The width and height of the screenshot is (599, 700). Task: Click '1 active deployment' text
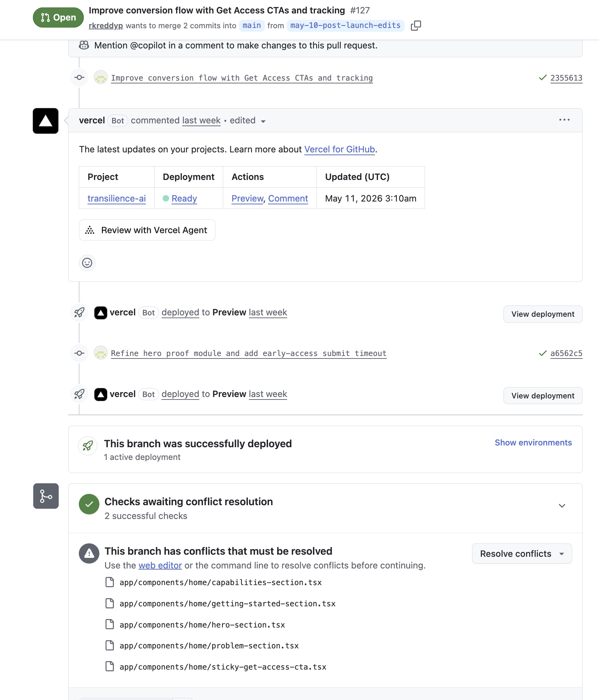(142, 457)
